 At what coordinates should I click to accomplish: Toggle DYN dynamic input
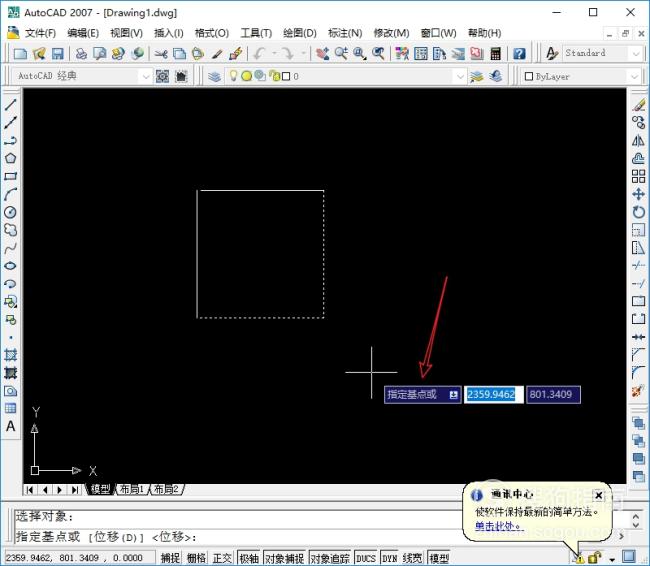(x=390, y=558)
